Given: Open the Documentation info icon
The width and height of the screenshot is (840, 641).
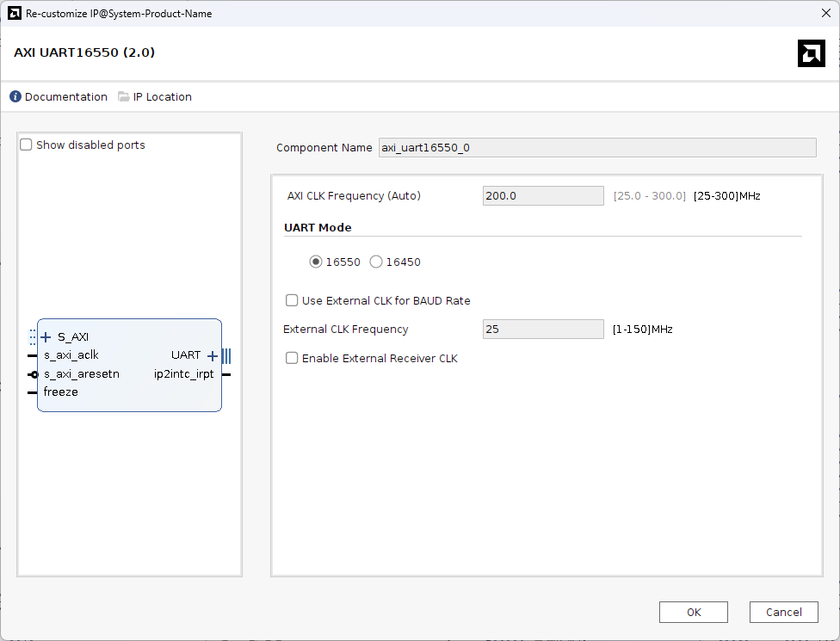Looking at the screenshot, I should click(x=15, y=97).
